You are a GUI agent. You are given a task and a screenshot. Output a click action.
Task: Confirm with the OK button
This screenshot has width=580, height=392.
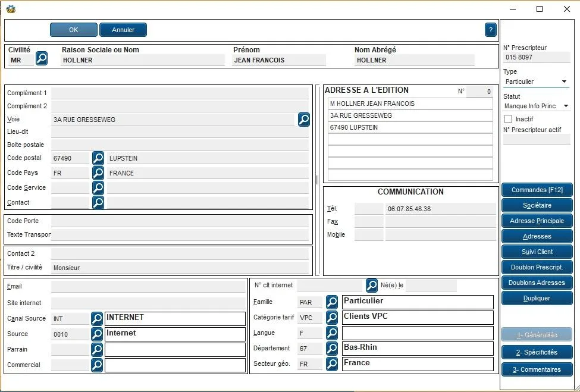point(74,30)
